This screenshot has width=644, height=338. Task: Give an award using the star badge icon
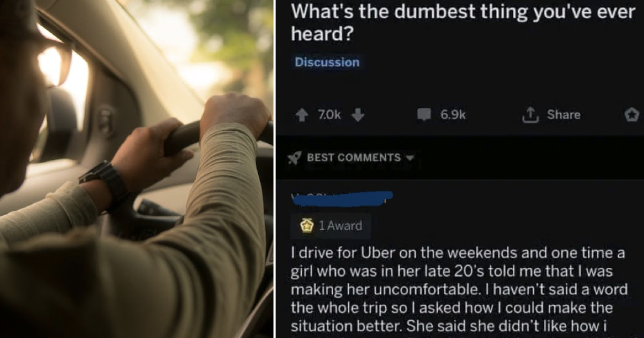point(632,114)
